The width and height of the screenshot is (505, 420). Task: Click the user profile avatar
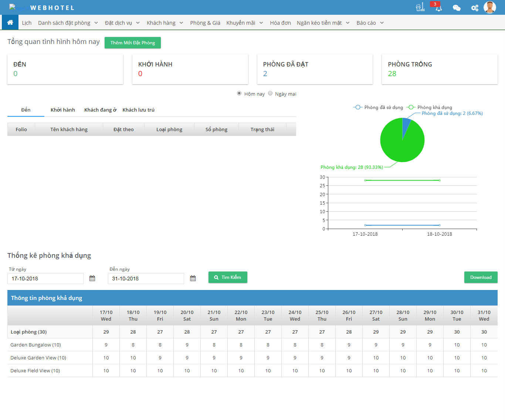click(x=490, y=7)
